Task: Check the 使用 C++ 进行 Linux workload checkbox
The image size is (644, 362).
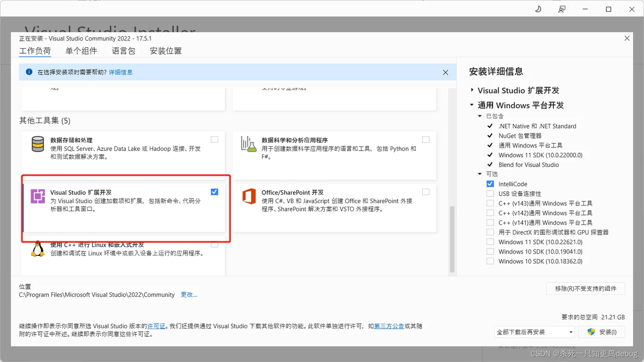Action: coord(214,244)
